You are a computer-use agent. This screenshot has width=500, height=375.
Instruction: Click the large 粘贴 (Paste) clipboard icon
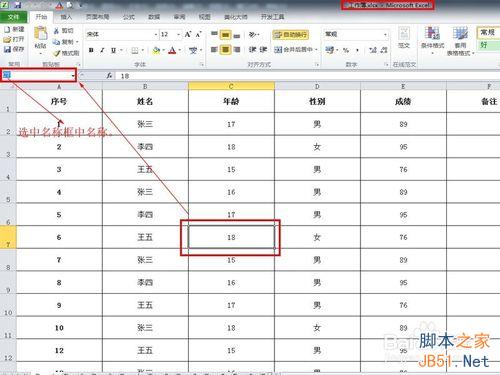(41, 34)
